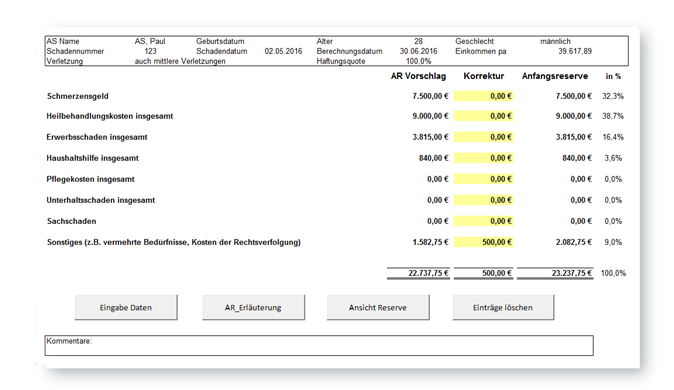Click the 100,0% total percentage

coord(613,273)
